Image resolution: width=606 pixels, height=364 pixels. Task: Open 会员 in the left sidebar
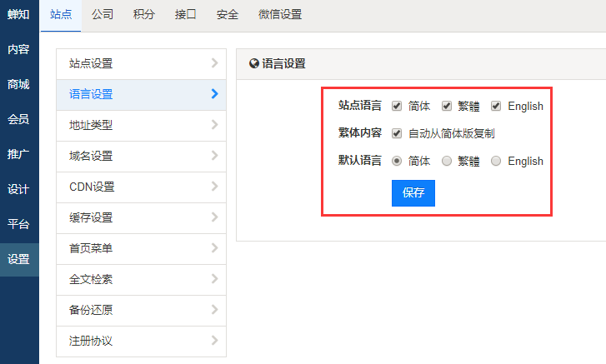click(x=18, y=119)
